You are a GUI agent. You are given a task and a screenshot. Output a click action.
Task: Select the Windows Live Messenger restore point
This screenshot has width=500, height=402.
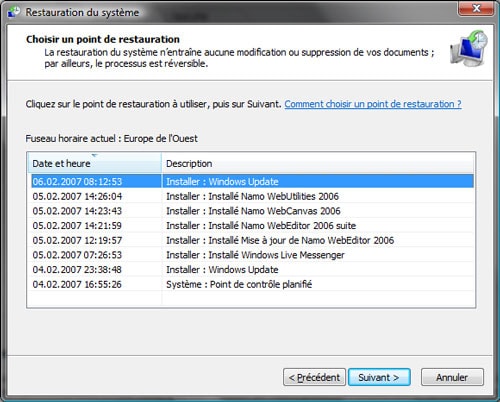[252, 255]
